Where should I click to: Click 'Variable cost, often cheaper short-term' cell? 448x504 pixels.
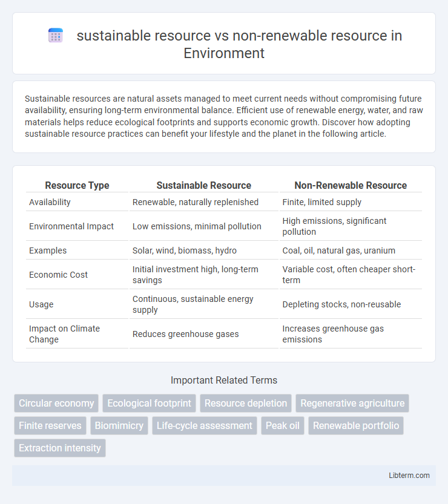pos(351,275)
